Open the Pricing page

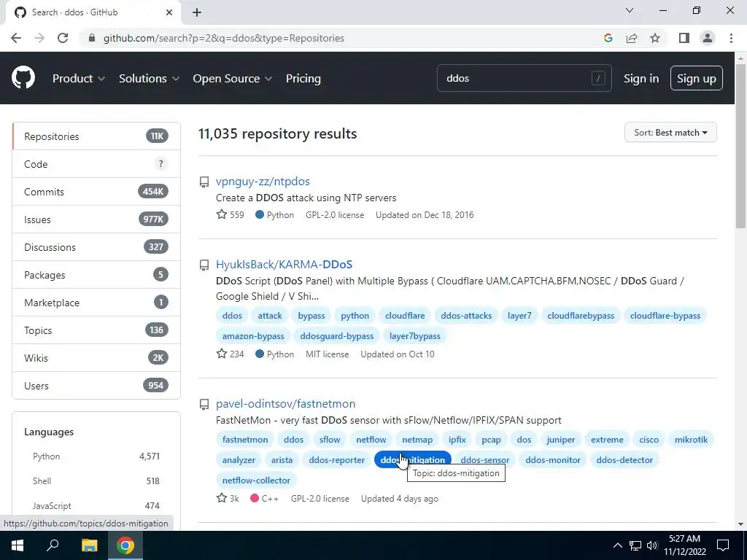coord(303,78)
